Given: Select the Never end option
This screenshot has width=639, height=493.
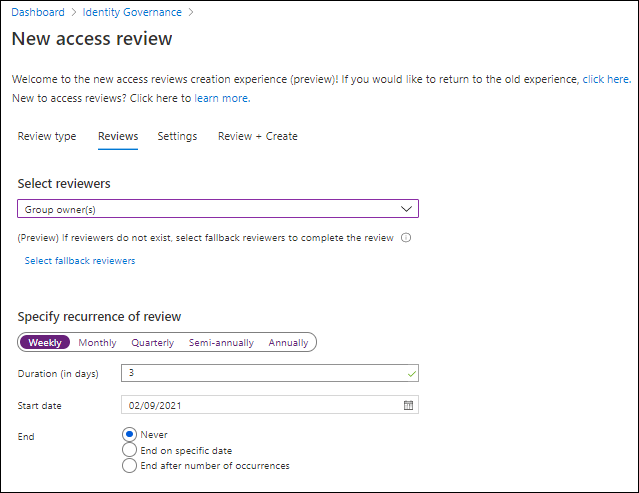Looking at the screenshot, I should click(128, 435).
